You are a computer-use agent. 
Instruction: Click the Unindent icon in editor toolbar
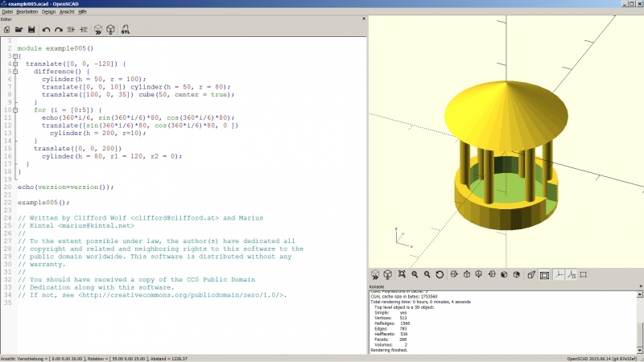coord(71,30)
